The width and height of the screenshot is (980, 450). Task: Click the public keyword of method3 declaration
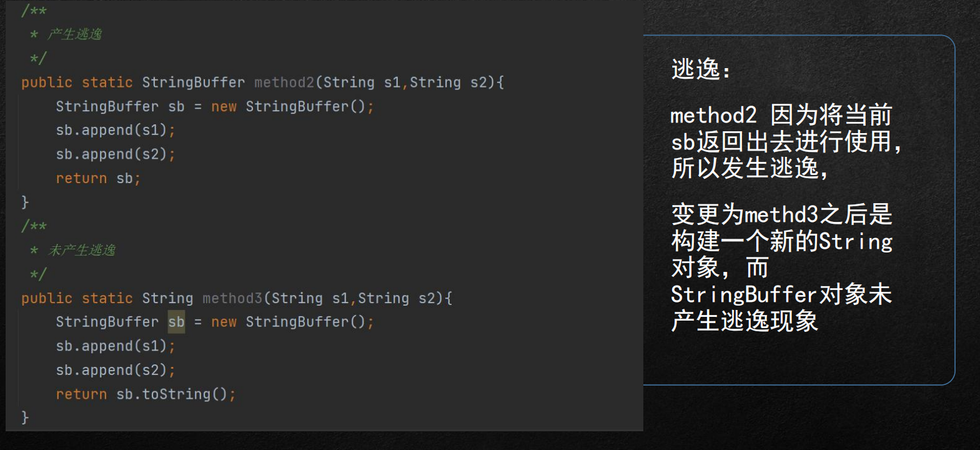click(47, 298)
